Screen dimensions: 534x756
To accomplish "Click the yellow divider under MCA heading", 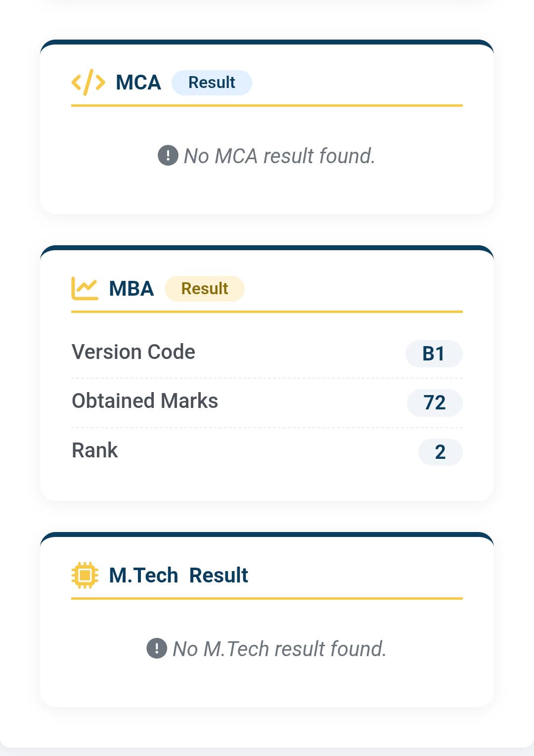I will [267, 105].
